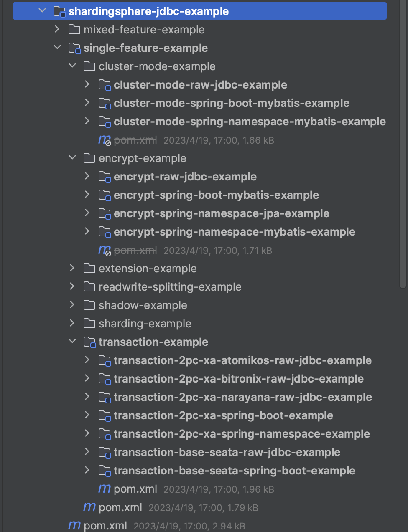Expand the extension-example folder

pyautogui.click(x=72, y=268)
